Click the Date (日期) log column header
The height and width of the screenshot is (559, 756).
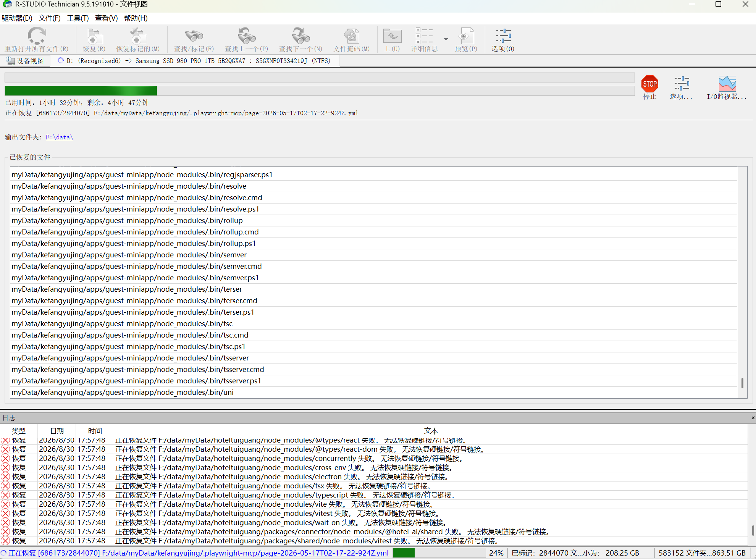57,431
